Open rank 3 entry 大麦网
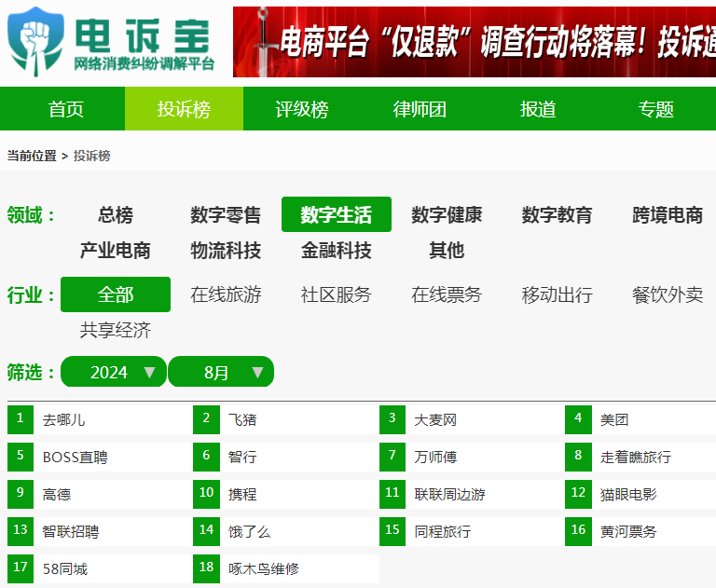716x588 pixels. pyautogui.click(x=472, y=419)
